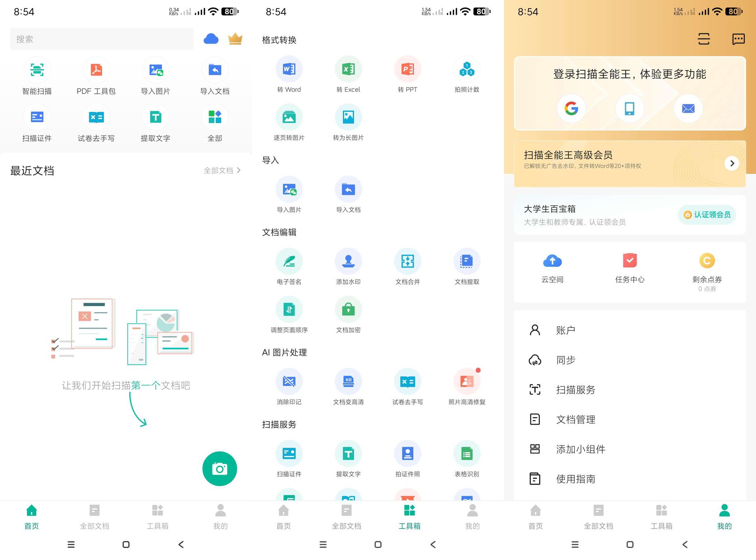The height and width of the screenshot is (560, 756).
Task: Open the 使用指南 guide link
Action: coord(575,479)
